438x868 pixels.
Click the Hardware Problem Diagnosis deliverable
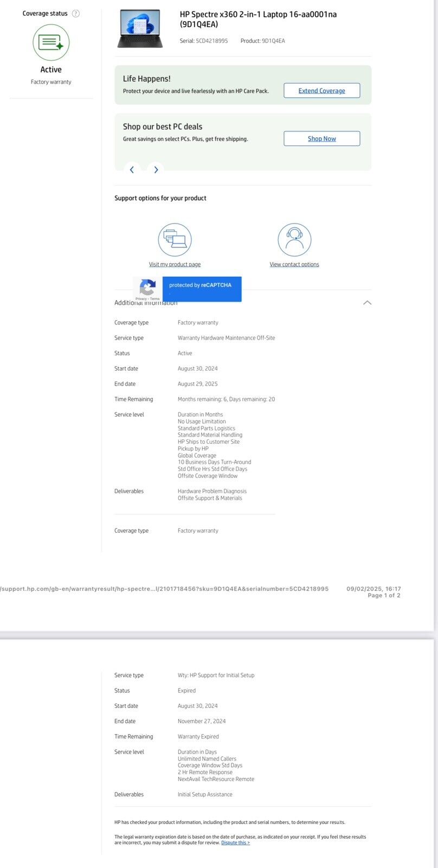[212, 491]
